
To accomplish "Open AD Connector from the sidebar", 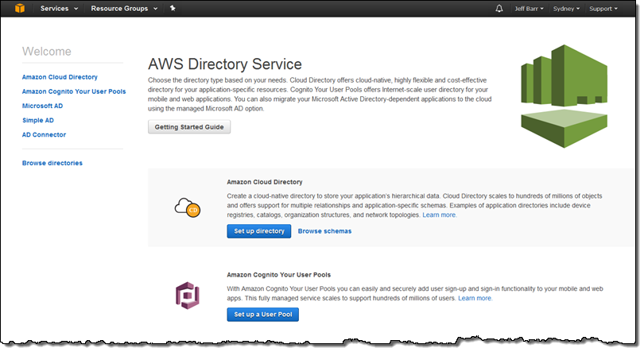I will coord(45,134).
